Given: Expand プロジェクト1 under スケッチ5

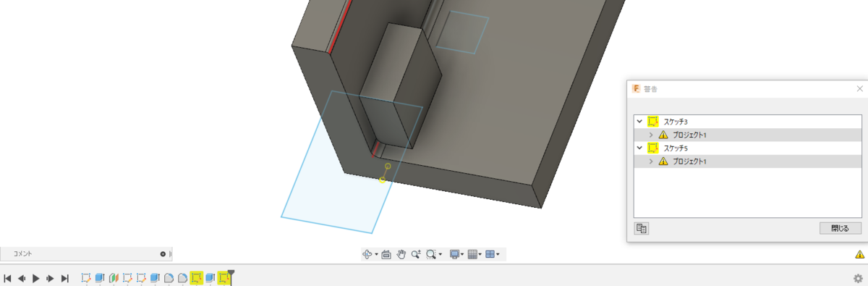Looking at the screenshot, I should point(651,161).
